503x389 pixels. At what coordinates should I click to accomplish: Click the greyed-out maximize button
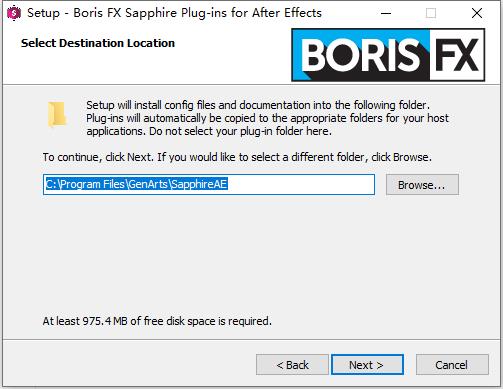click(431, 13)
